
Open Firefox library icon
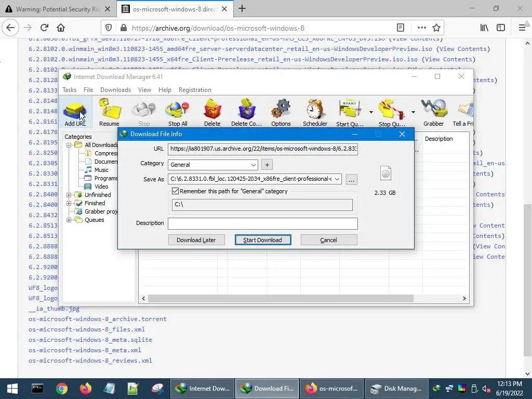[x=484, y=28]
